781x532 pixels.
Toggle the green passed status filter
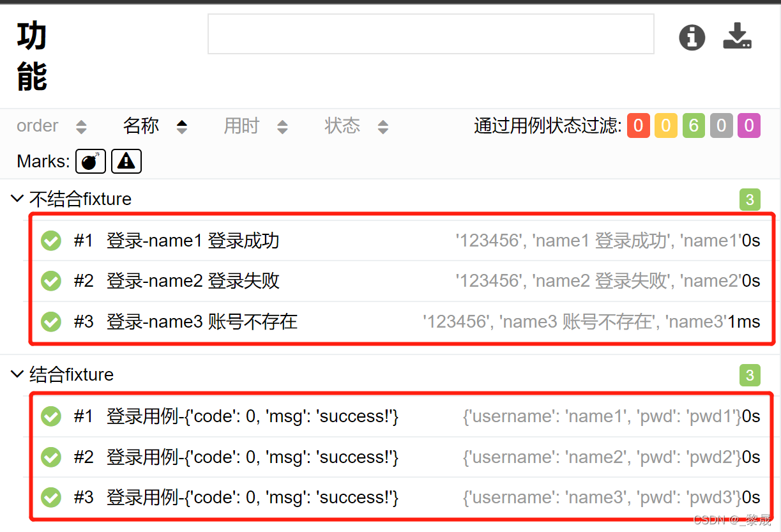[x=694, y=125]
